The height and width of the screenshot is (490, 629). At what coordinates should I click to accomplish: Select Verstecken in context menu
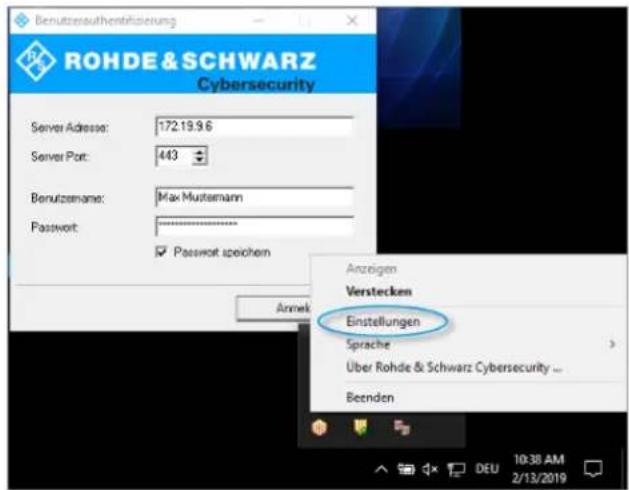click(379, 291)
